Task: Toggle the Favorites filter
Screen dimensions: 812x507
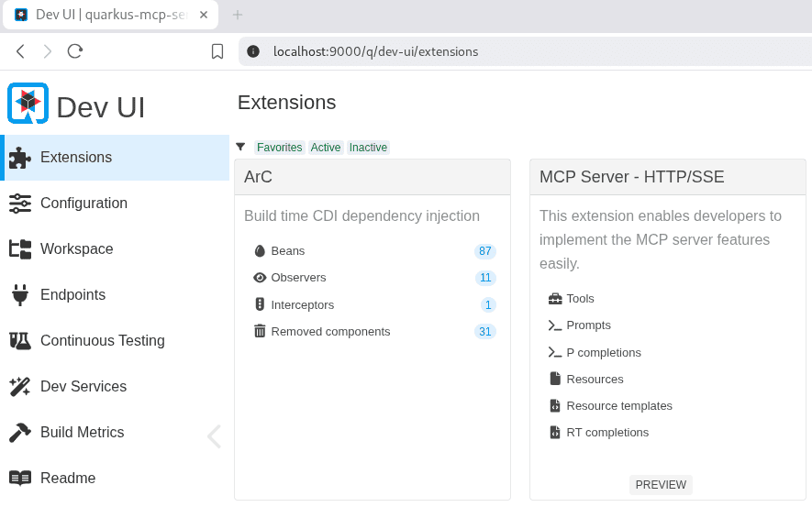Action: [280, 148]
